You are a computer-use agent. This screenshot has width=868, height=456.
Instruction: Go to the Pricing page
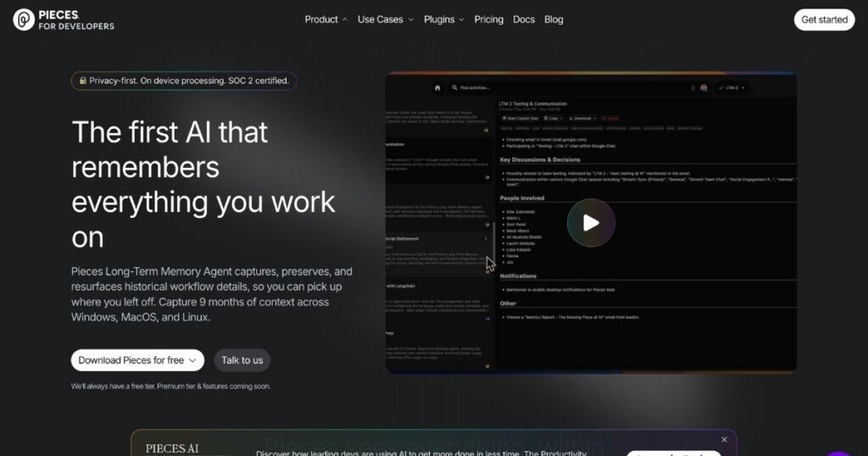point(488,19)
